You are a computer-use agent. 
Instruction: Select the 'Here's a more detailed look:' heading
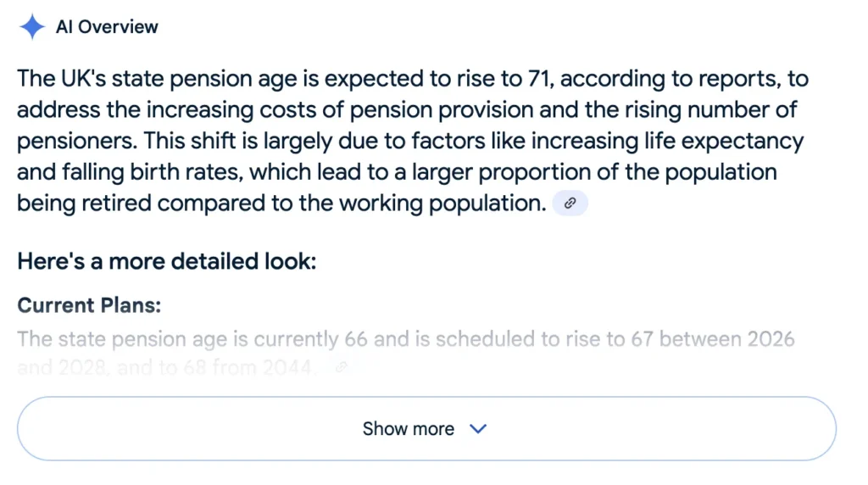pos(166,260)
